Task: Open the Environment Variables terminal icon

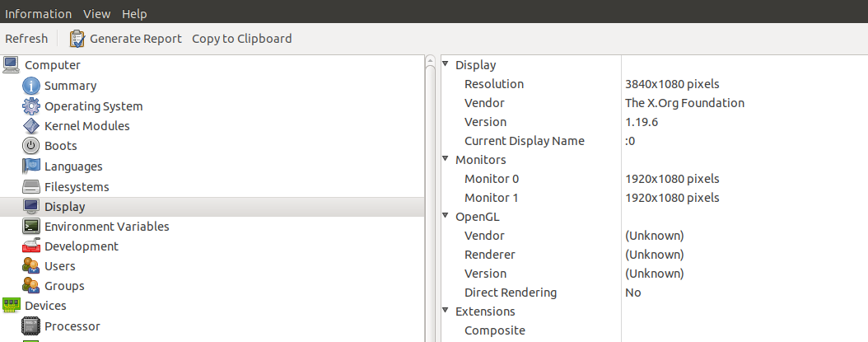Action: [x=30, y=226]
